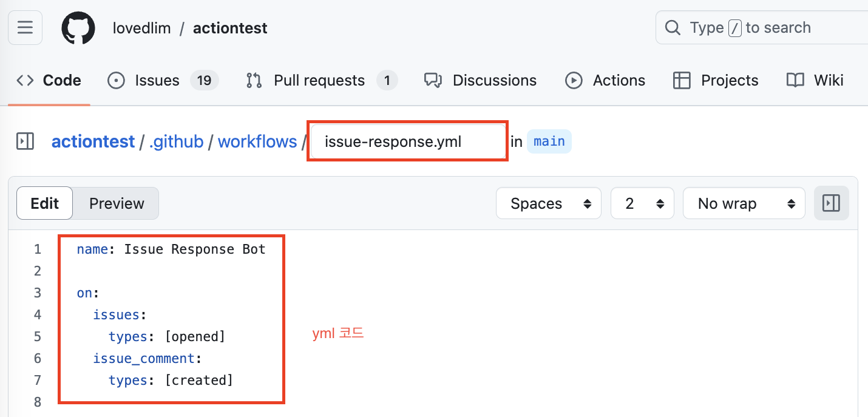Click the Discussions speech bubble icon
The image size is (868, 417).
pyautogui.click(x=432, y=80)
